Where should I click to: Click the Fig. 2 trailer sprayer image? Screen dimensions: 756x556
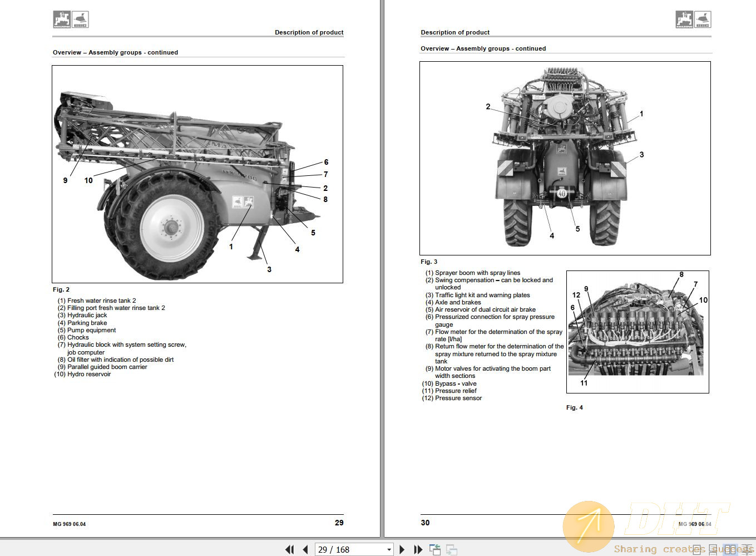click(197, 174)
